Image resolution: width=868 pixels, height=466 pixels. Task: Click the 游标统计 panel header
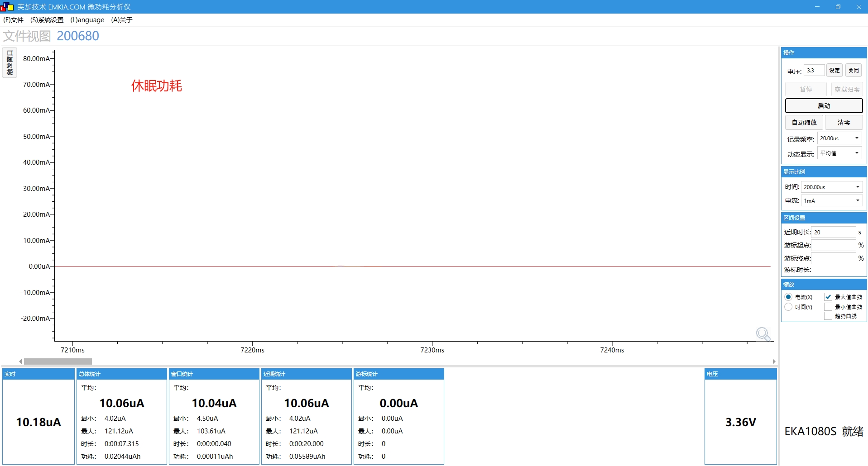click(x=398, y=374)
